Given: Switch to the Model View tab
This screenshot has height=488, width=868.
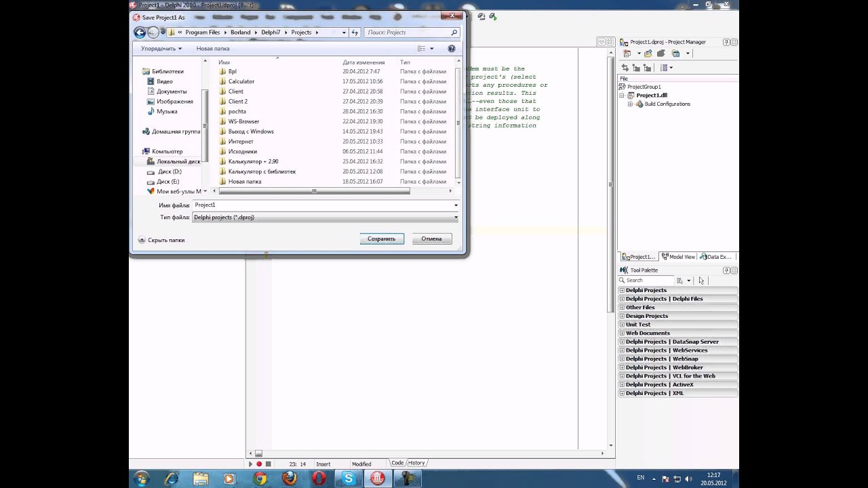Looking at the screenshot, I should (678, 257).
